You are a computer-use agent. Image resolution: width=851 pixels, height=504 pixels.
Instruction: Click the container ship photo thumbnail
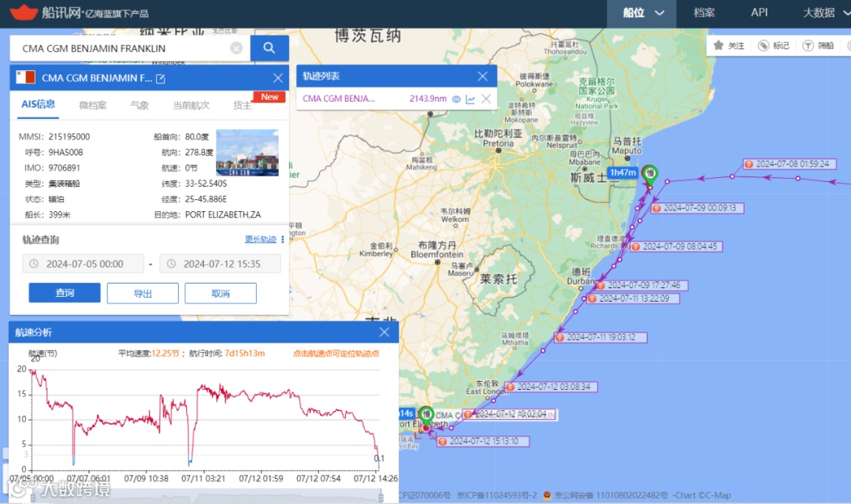(x=247, y=153)
